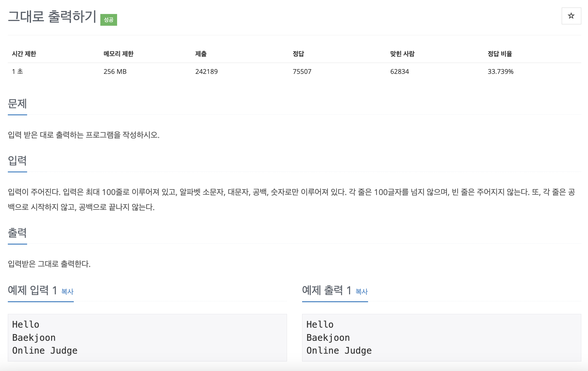The width and height of the screenshot is (588, 371).
Task: Click the 시간 제한 column header
Action: [x=24, y=54]
